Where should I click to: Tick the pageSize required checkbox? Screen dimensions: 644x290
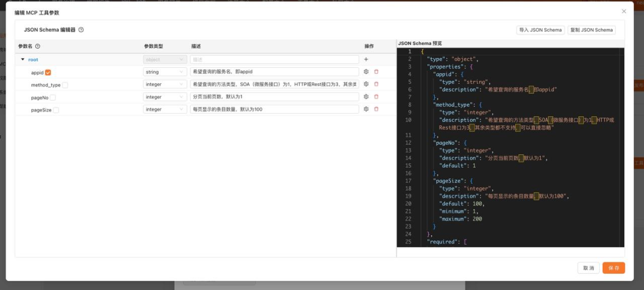tap(56, 110)
